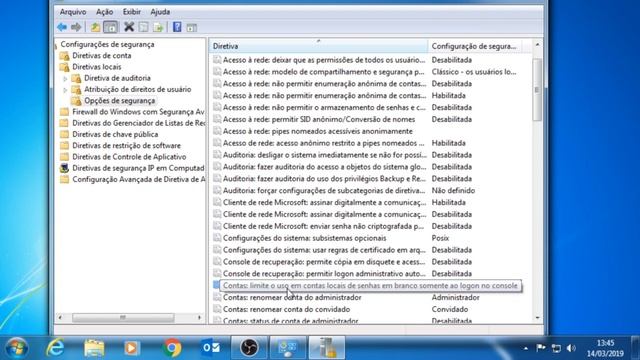
Task: Click the Up one level folder icon
Action: [96, 27]
